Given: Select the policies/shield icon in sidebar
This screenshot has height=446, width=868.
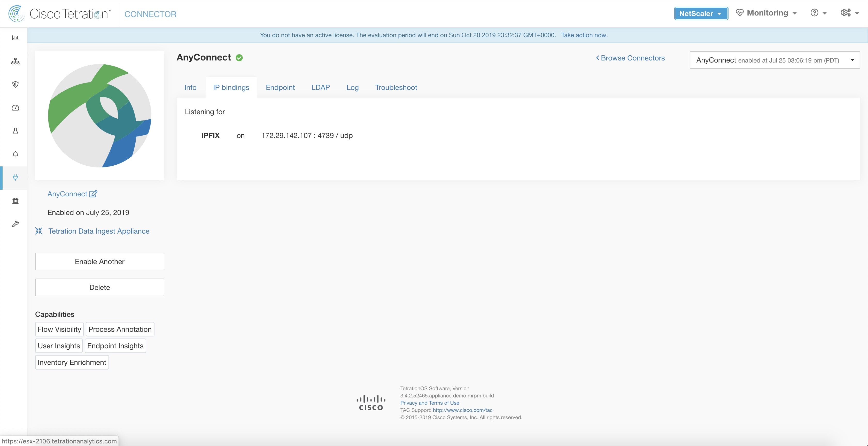Looking at the screenshot, I should click(15, 84).
